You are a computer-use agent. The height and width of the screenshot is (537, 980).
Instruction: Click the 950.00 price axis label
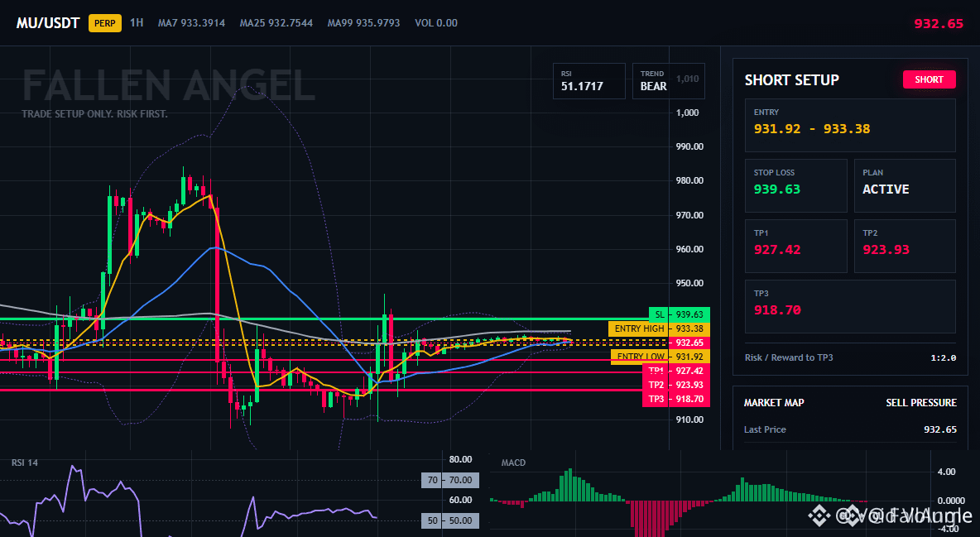click(689, 283)
